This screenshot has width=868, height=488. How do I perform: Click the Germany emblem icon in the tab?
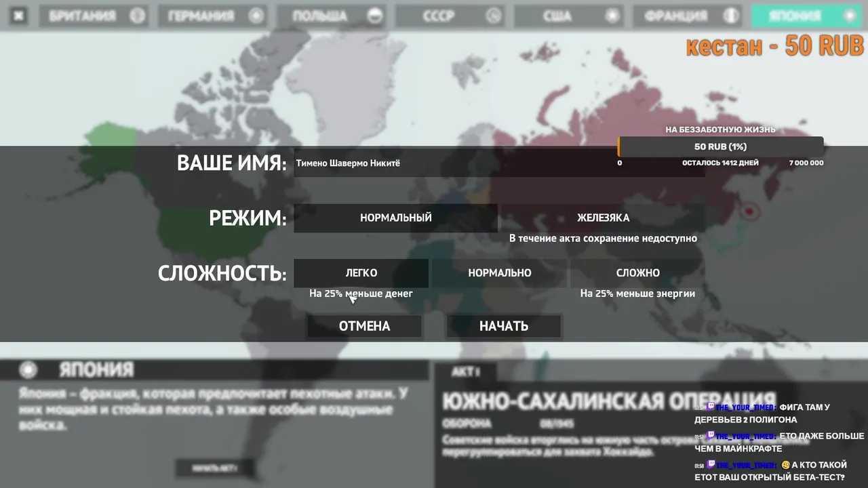[x=256, y=16]
